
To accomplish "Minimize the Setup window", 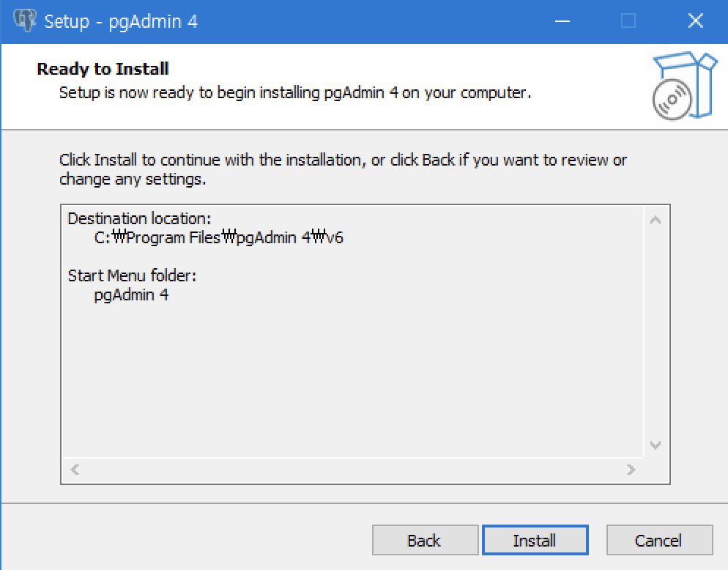I will [562, 21].
